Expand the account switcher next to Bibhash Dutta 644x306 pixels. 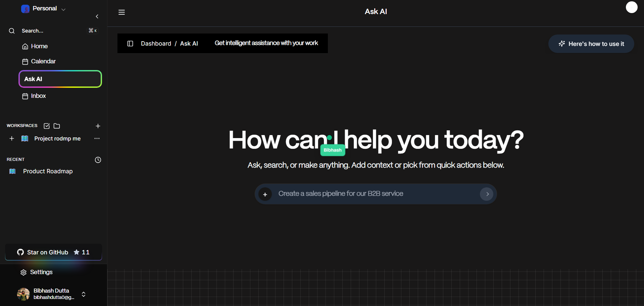83,294
